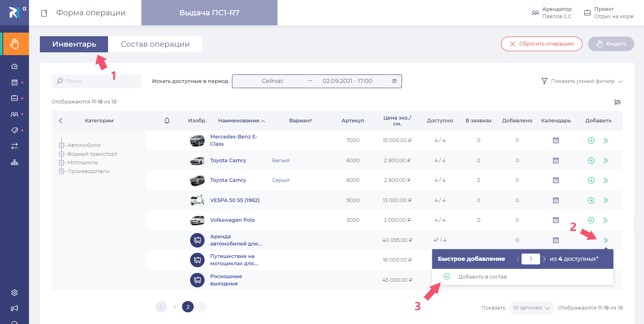Open calendar for Аренда автомобилей row
The image size is (644, 324).
(556, 240)
